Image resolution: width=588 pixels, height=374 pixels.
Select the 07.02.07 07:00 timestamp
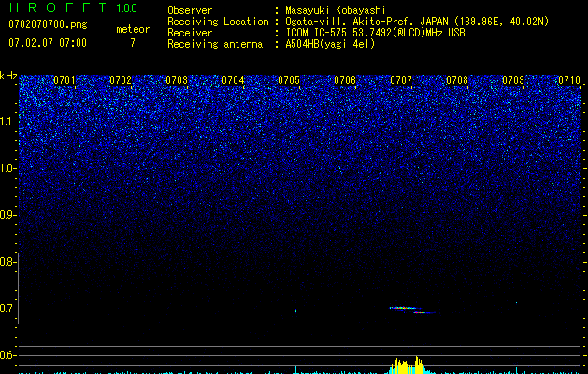pos(47,43)
